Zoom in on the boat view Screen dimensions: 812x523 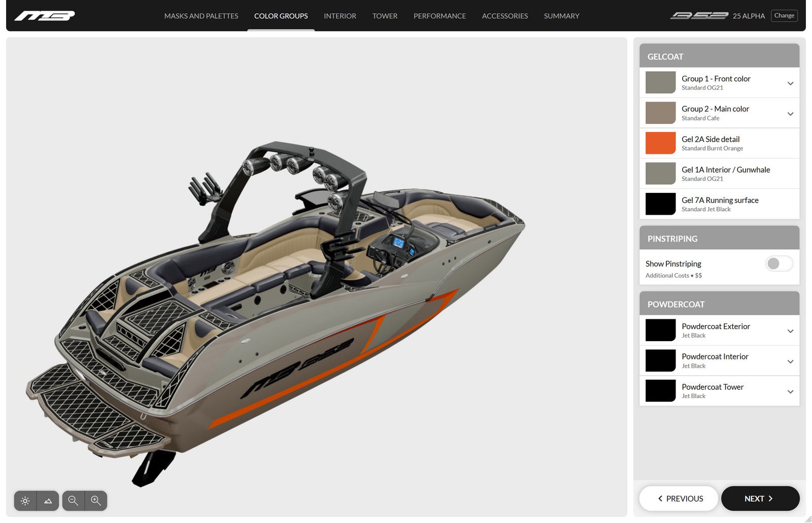[x=95, y=501]
